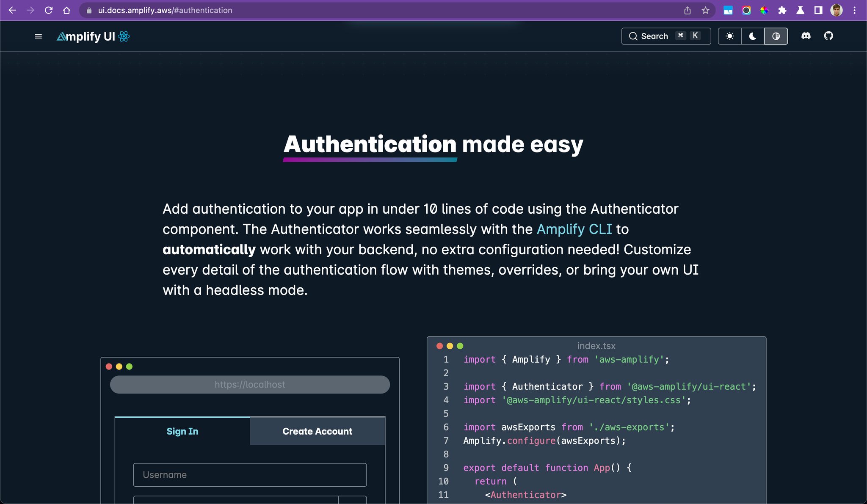The image size is (867, 504).
Task: Open the Discord link icon
Action: pyautogui.click(x=806, y=36)
